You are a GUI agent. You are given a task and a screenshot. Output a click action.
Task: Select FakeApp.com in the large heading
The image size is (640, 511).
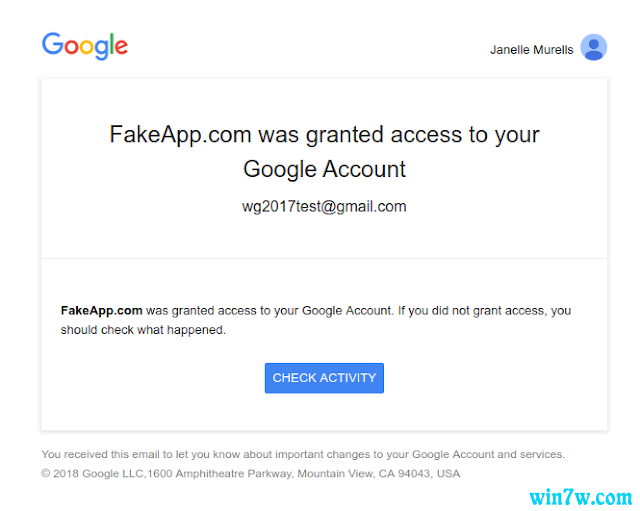[x=180, y=135]
